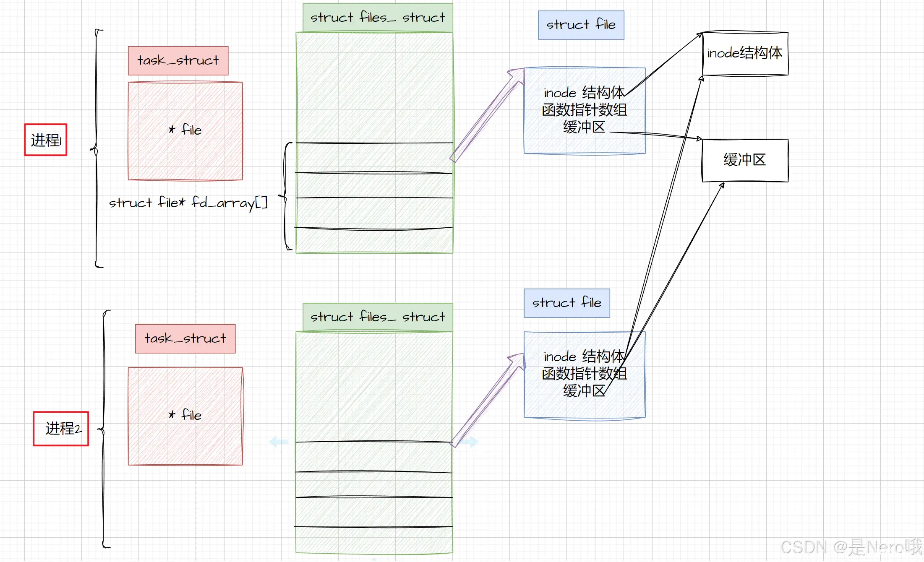
Task: Select the upper 'struct files_ struct' green header
Action: (378, 18)
